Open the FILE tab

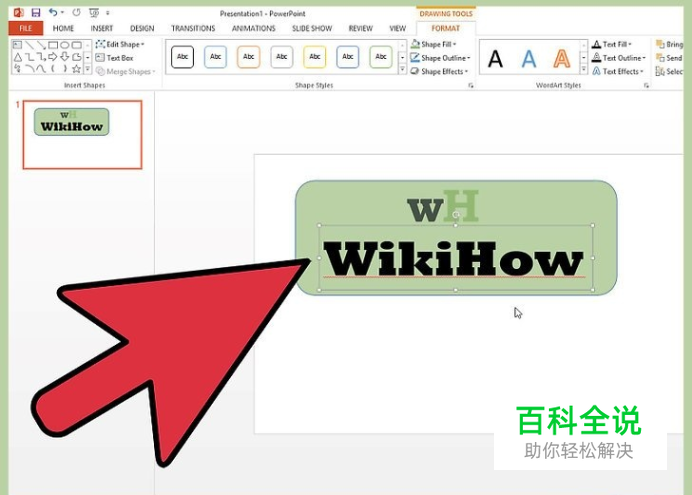point(26,28)
